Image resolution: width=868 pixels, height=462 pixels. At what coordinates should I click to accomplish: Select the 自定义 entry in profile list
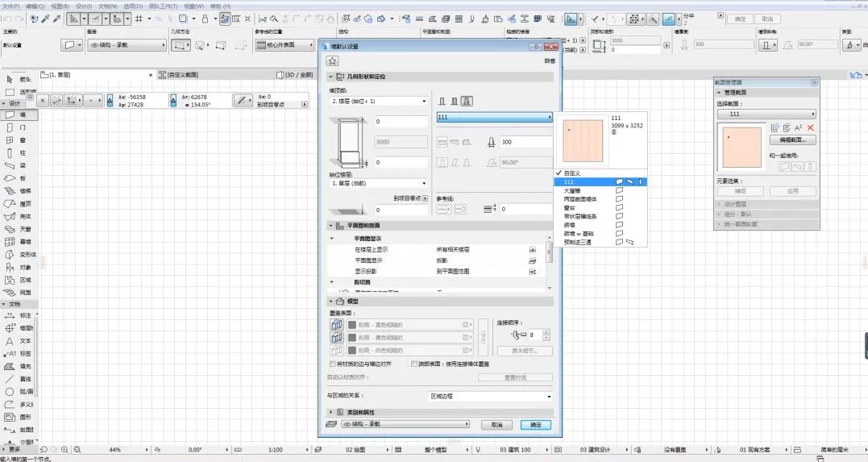coord(600,173)
